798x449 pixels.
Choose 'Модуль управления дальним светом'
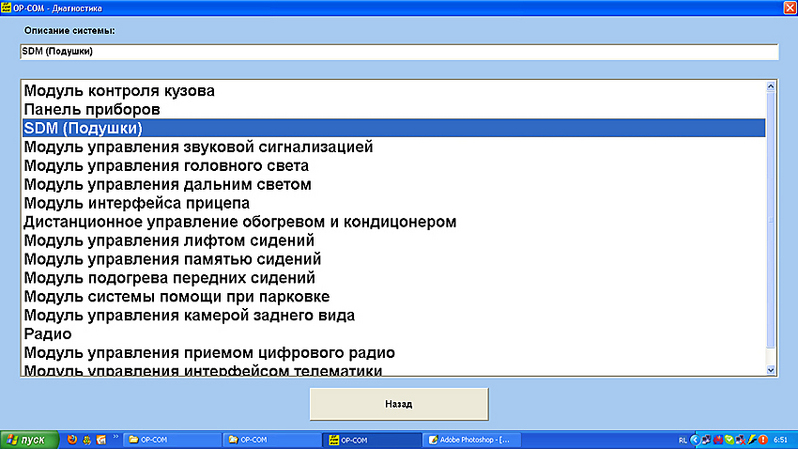394,184
